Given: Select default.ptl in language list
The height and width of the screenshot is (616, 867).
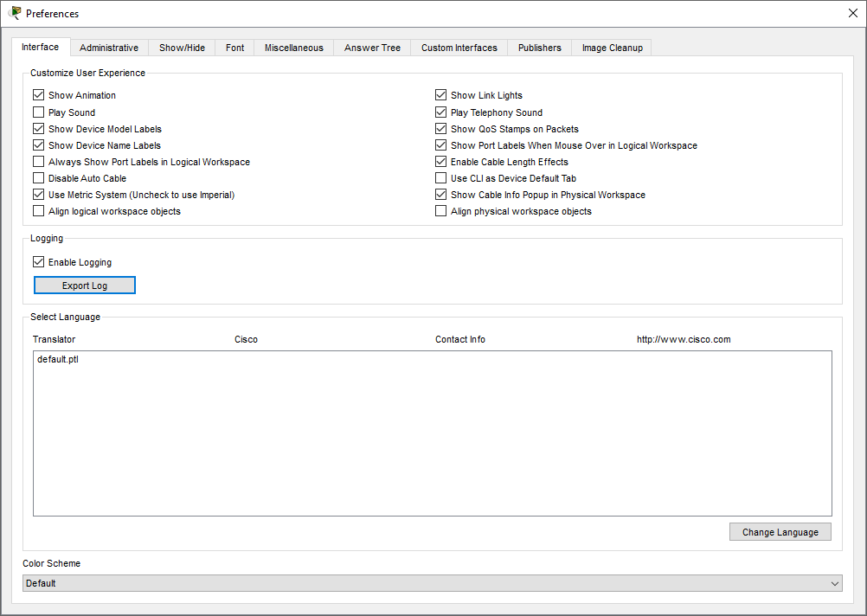Looking at the screenshot, I should (x=59, y=359).
